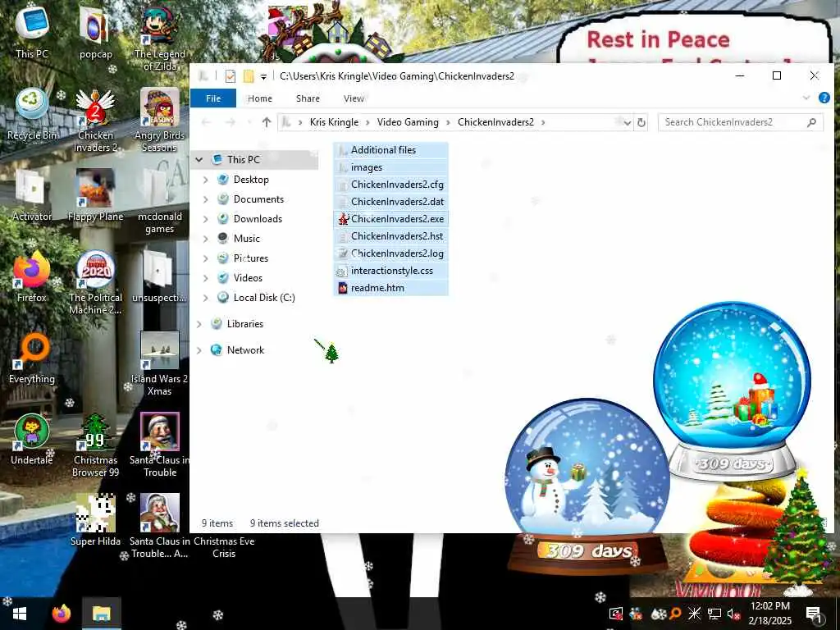Open the Recycle Bin icon
Screen dimensions: 840x630
coord(32,114)
